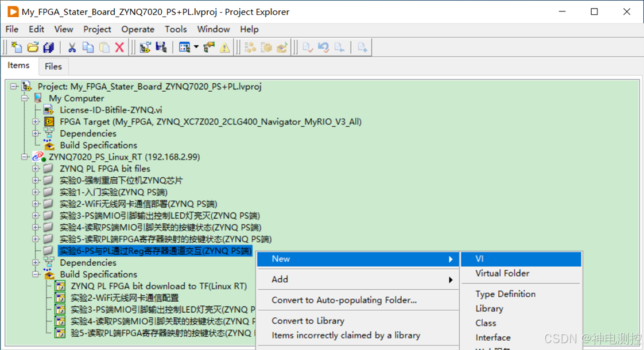Image resolution: width=644 pixels, height=350 pixels.
Task: Expand Dependencies under My Computer
Action: 36,134
